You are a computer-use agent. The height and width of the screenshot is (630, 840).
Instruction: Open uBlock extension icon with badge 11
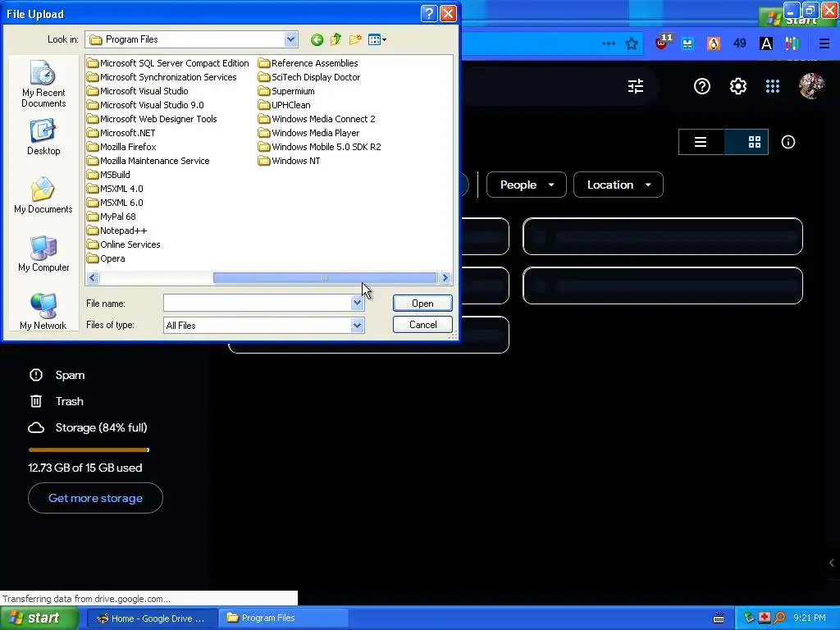click(663, 43)
